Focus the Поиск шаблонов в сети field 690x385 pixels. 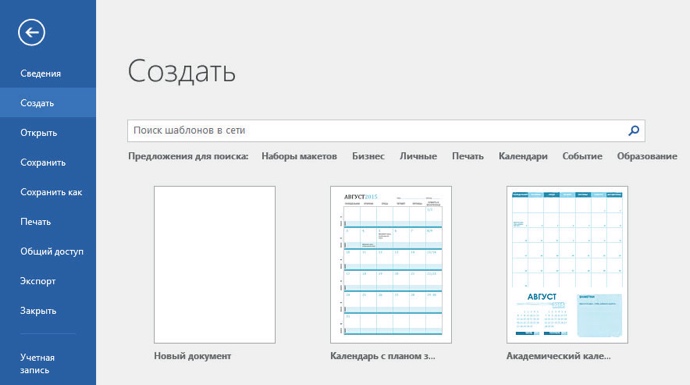coord(386,131)
